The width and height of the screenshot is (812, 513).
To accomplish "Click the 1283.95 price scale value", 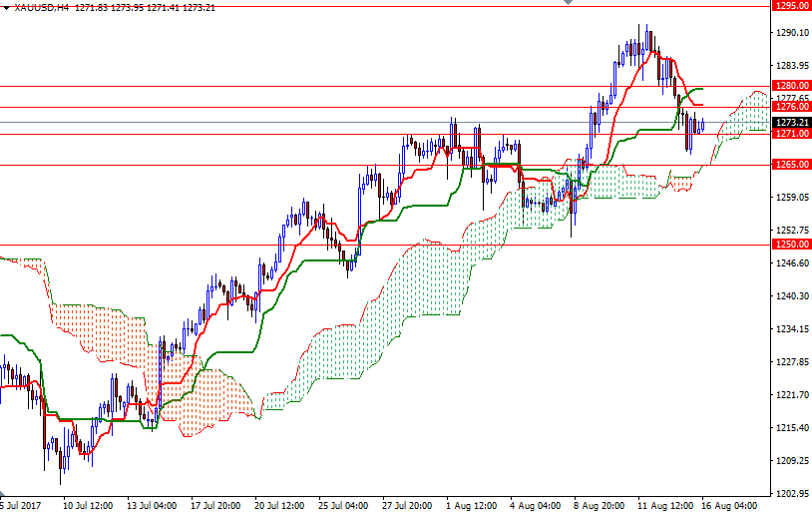I will pos(792,65).
